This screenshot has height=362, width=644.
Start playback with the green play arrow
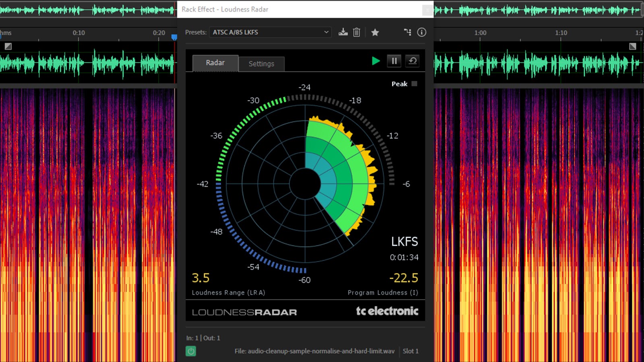[376, 61]
